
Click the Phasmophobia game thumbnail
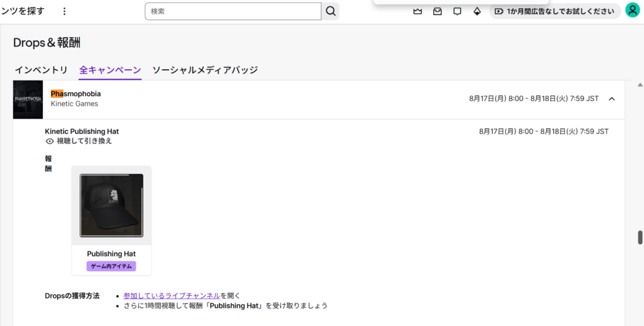point(28,100)
